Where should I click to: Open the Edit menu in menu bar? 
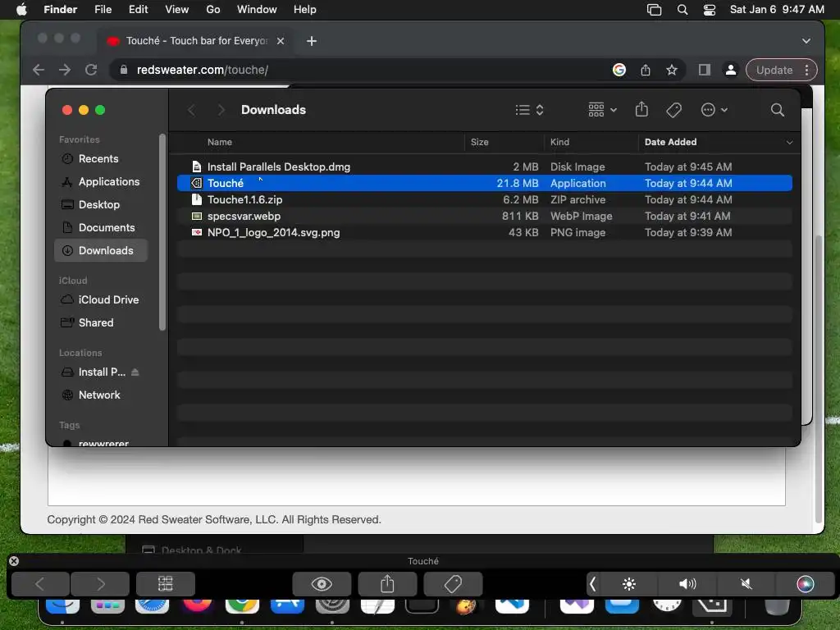138,10
